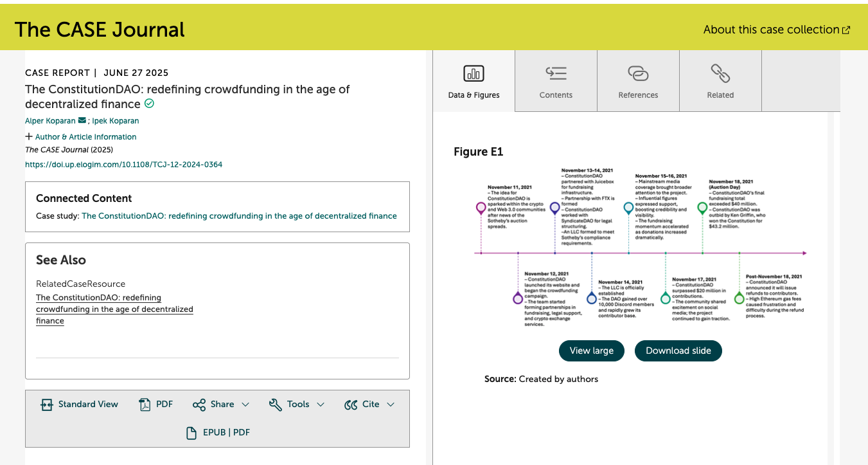Open the Tools dropdown menu
868x465 pixels.
(296, 405)
